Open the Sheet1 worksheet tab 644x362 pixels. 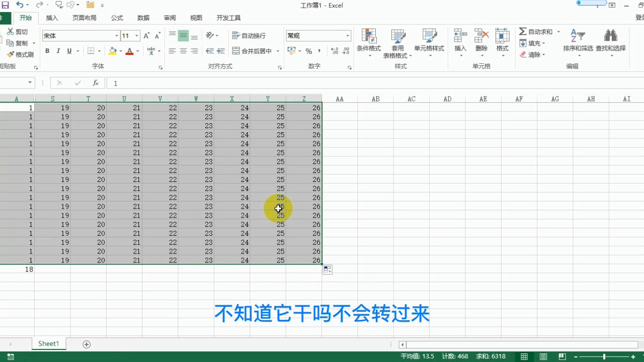pyautogui.click(x=48, y=343)
